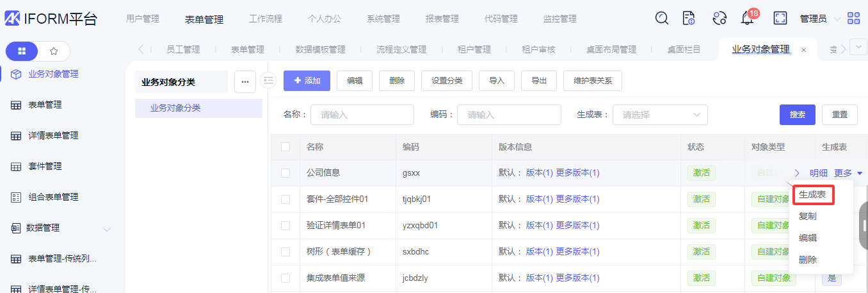Collapse the category panel with indent icon

(269, 81)
